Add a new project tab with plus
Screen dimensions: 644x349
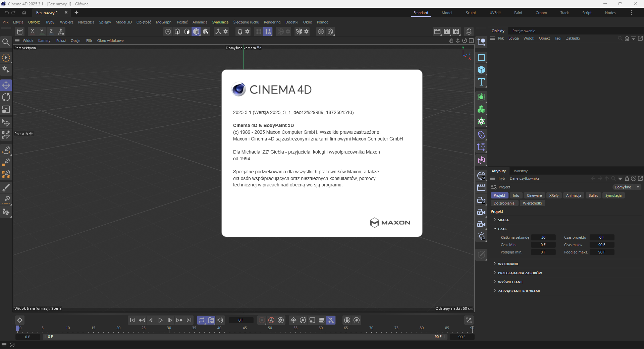click(x=76, y=13)
